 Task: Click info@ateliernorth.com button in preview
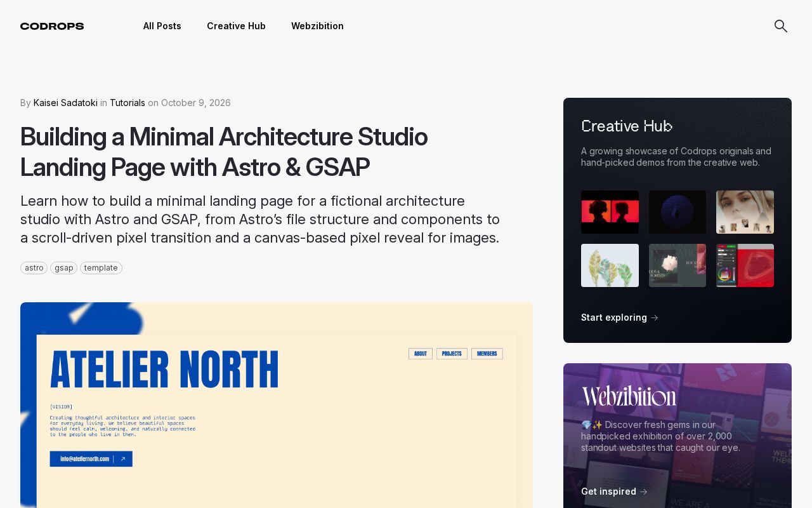pos(91,458)
